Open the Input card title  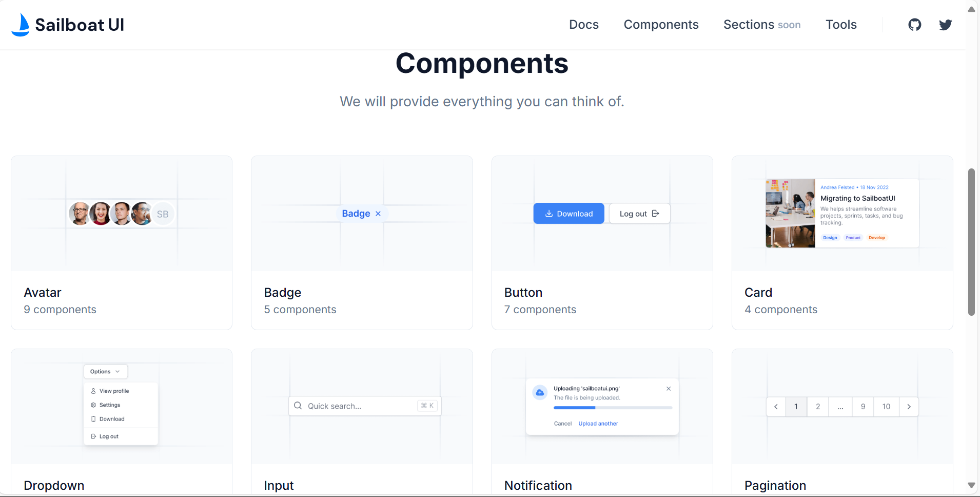click(x=279, y=486)
